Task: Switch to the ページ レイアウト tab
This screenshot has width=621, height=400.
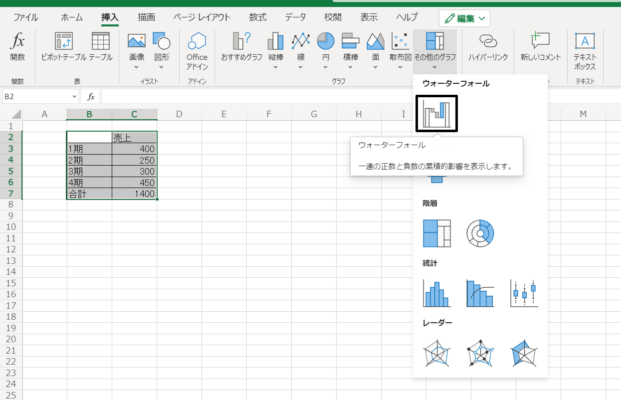Action: coord(202,17)
